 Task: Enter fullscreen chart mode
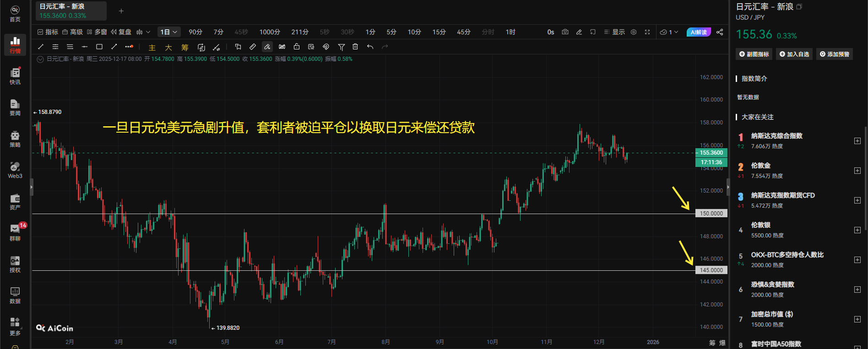(x=647, y=32)
